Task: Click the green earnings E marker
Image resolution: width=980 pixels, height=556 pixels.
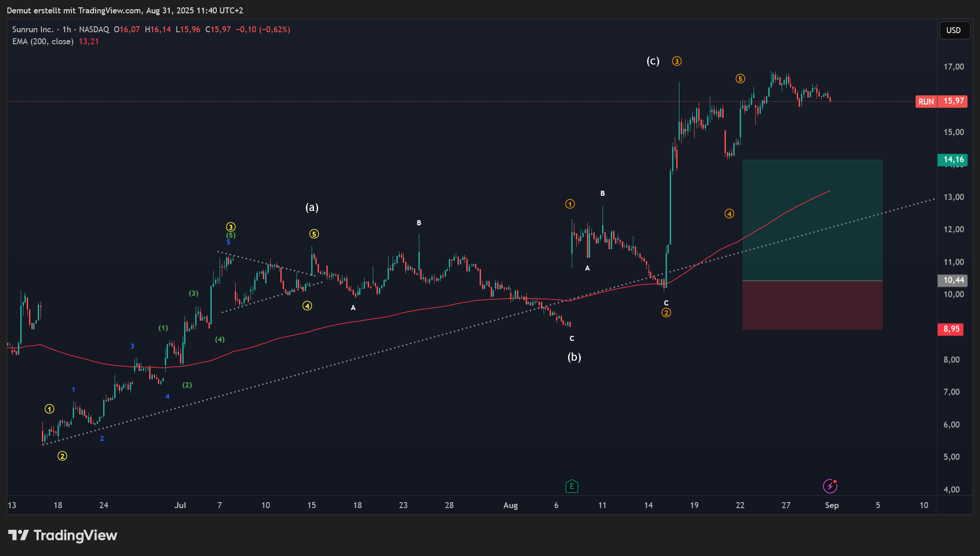Action: click(x=571, y=486)
